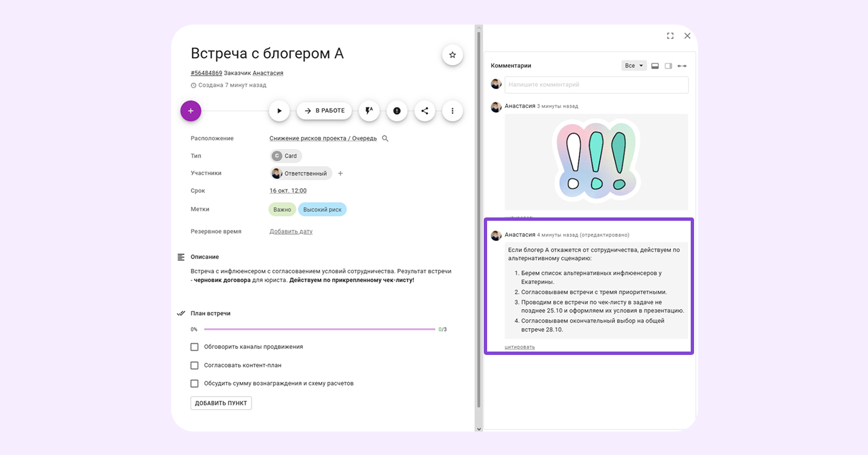
Task: Click the exclamation priority icon
Action: [x=397, y=111]
